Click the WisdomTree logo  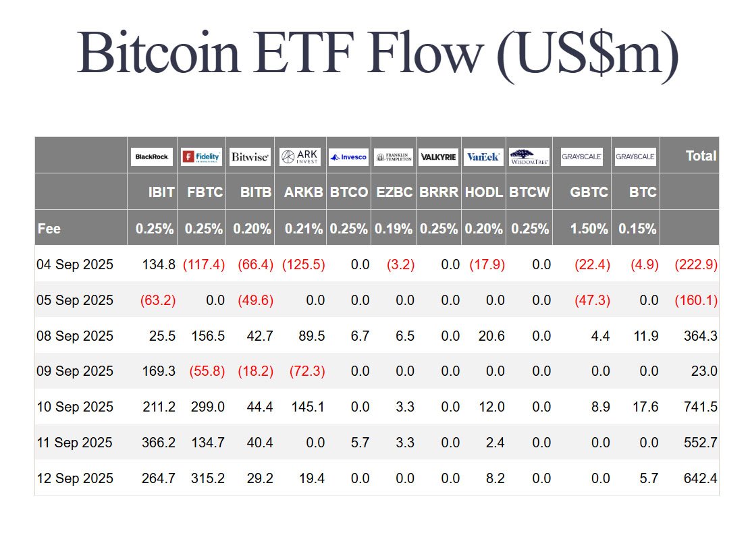click(529, 157)
